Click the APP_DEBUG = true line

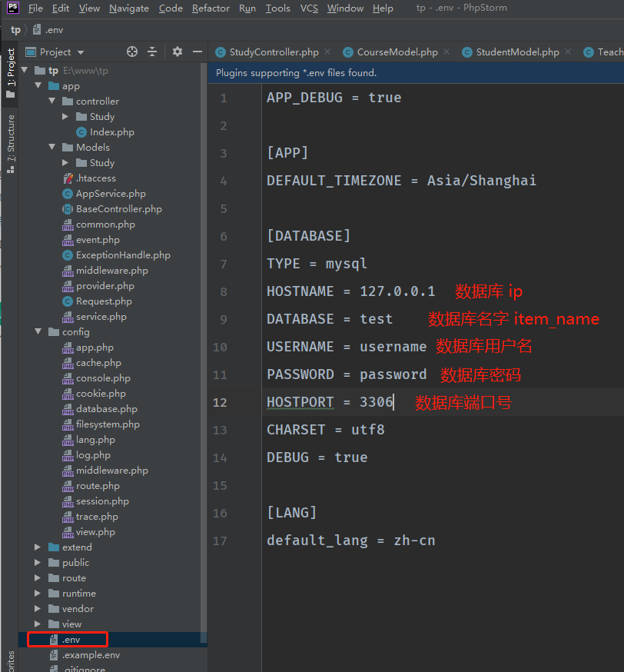334,98
